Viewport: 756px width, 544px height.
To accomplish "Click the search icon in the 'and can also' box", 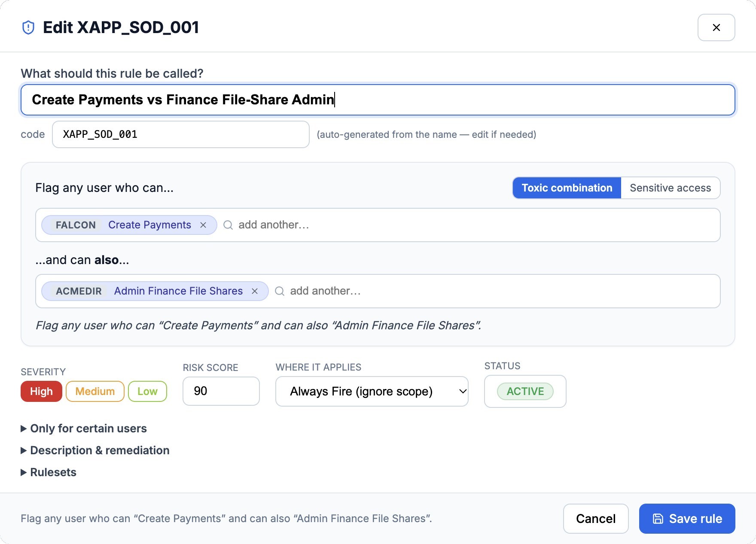I will (280, 291).
